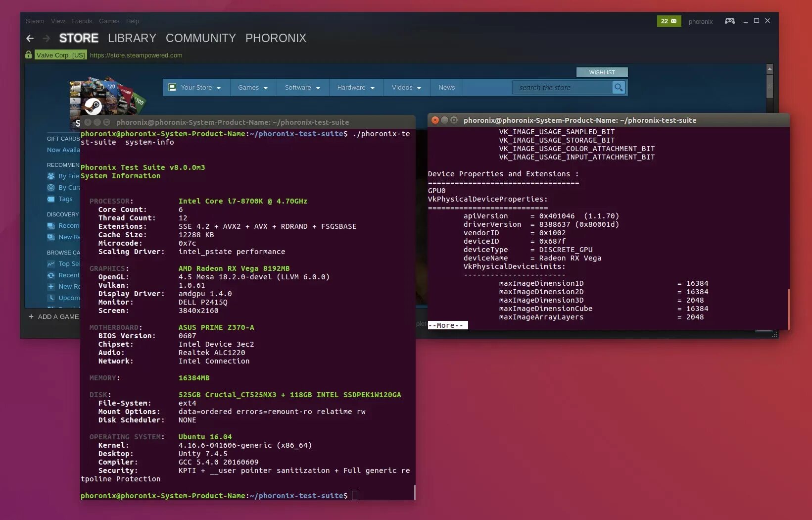
Task: Click the left terminal's bottom command prompt
Action: [x=219, y=495]
